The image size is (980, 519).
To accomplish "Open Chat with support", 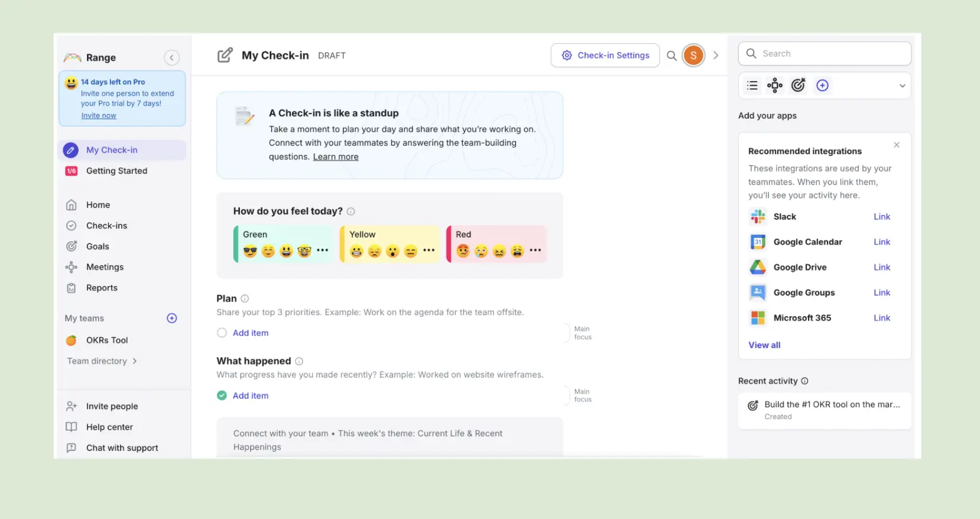I will (x=122, y=447).
